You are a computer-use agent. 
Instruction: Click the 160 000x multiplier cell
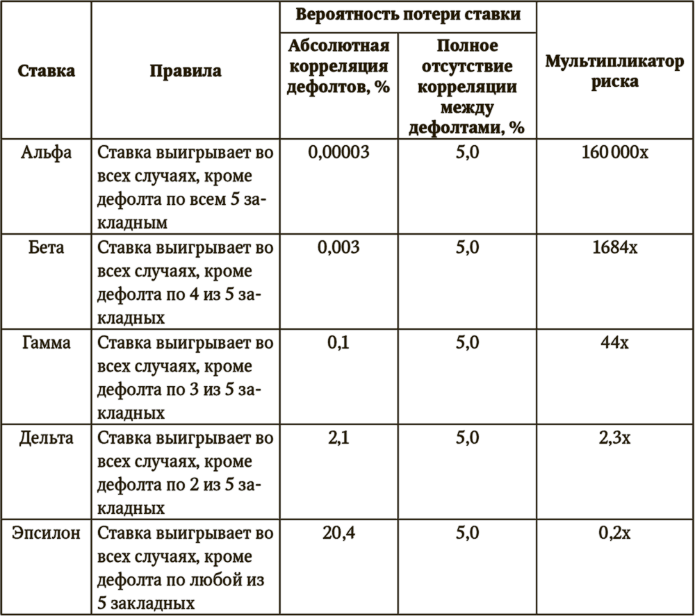(x=614, y=153)
